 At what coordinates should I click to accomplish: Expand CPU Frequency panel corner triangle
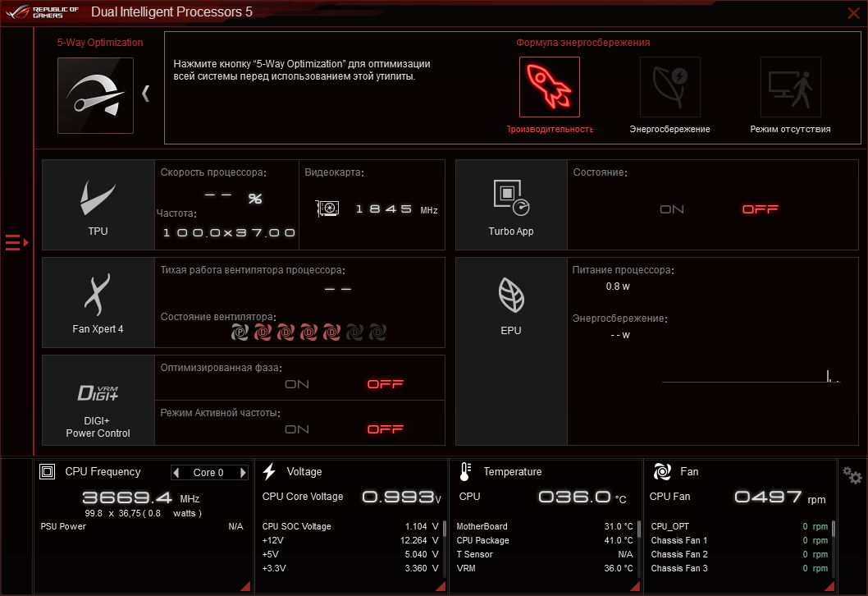coord(246,586)
